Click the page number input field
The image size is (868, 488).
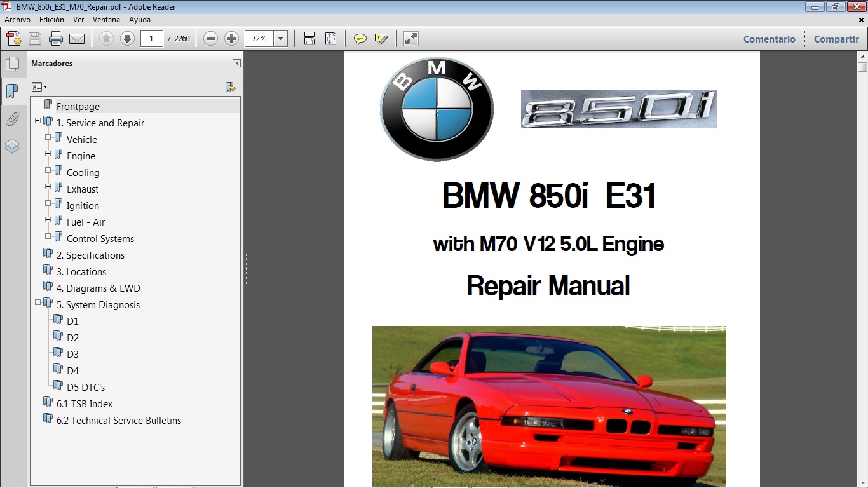tap(152, 39)
